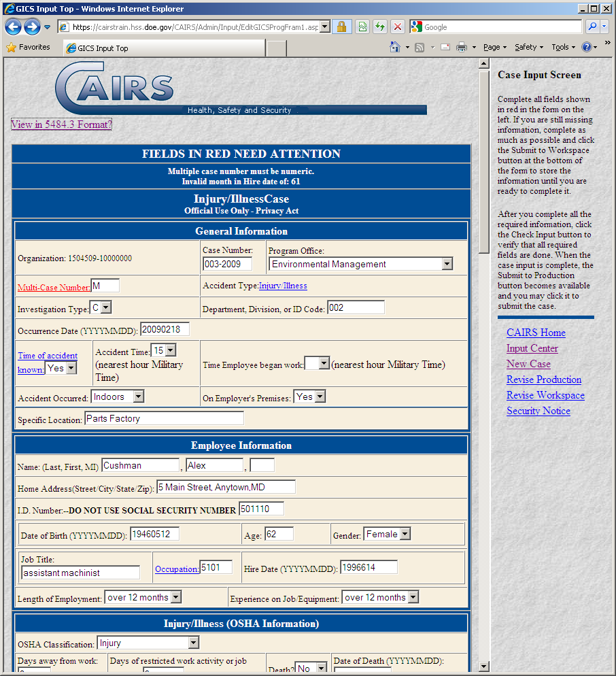Click the CAIRS Home link
The width and height of the screenshot is (616, 676).
tap(536, 333)
